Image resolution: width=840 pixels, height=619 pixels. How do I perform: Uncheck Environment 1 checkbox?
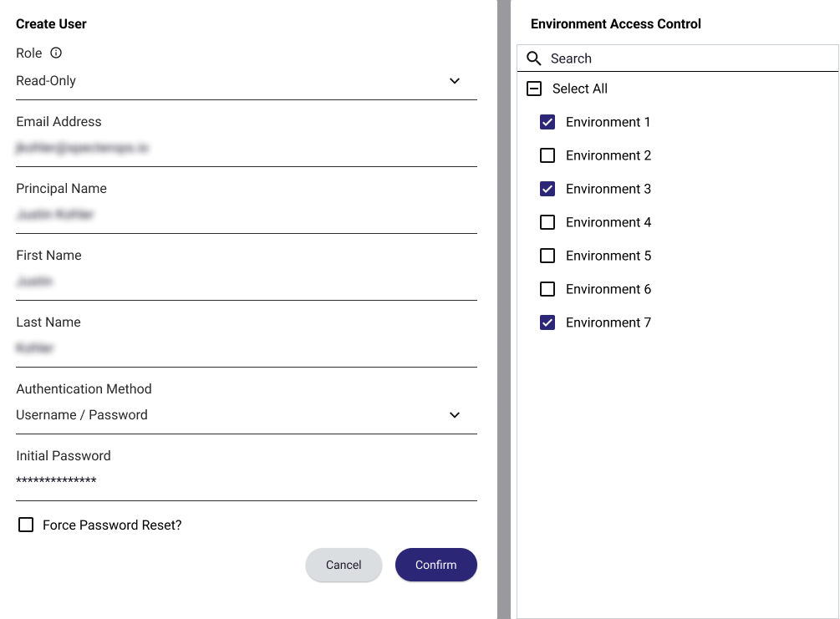547,122
